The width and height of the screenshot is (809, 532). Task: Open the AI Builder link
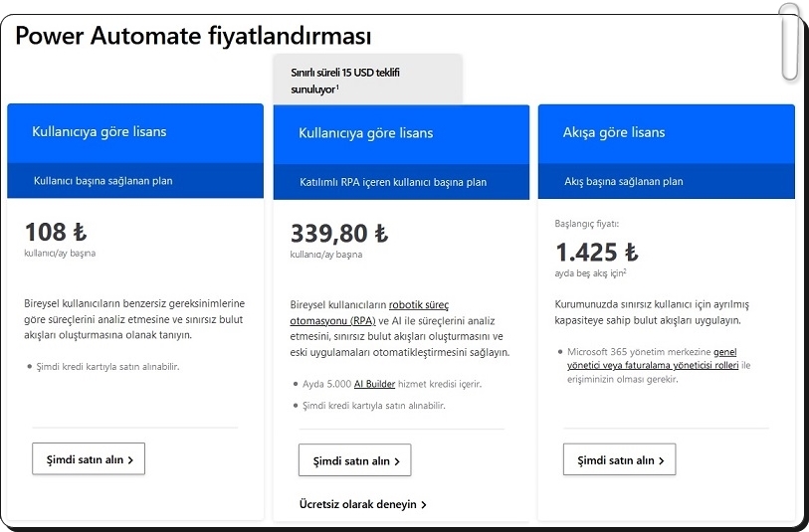pyautogui.click(x=374, y=384)
